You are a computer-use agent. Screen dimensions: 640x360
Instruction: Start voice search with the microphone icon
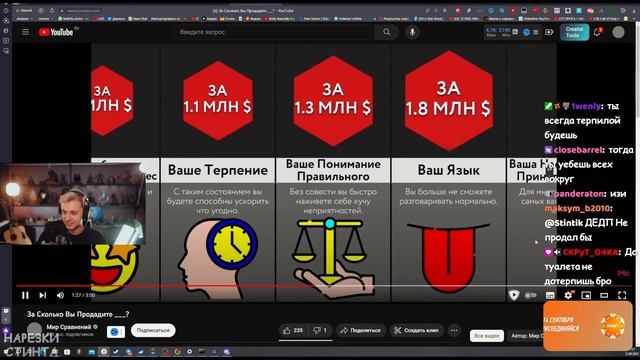point(412,32)
